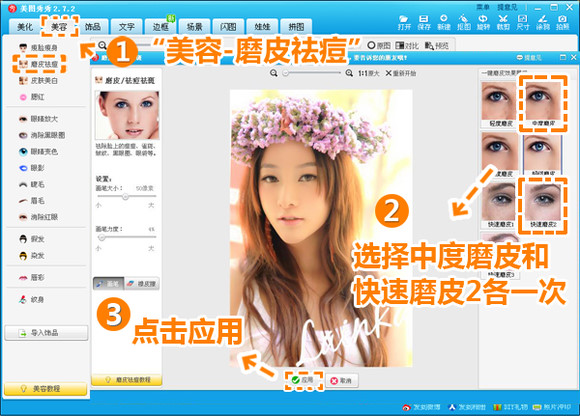This screenshot has height=416, width=580.
Task: Select the 眼影 eyeshadow tool
Action: (x=32, y=168)
